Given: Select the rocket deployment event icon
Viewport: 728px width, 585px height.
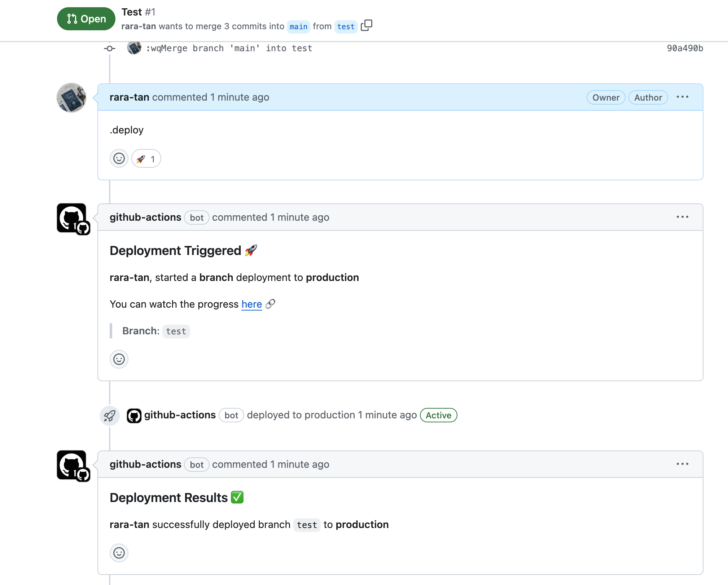Looking at the screenshot, I should click(110, 415).
